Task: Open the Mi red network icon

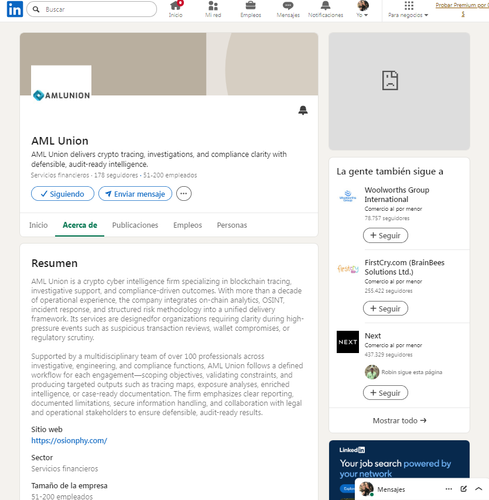Action: (213, 9)
